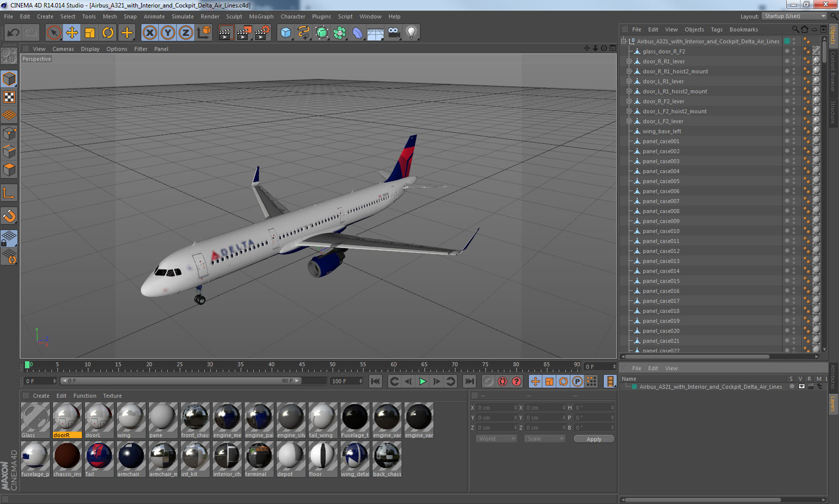Render the active view
This screenshot has height=504, width=839.
226,33
